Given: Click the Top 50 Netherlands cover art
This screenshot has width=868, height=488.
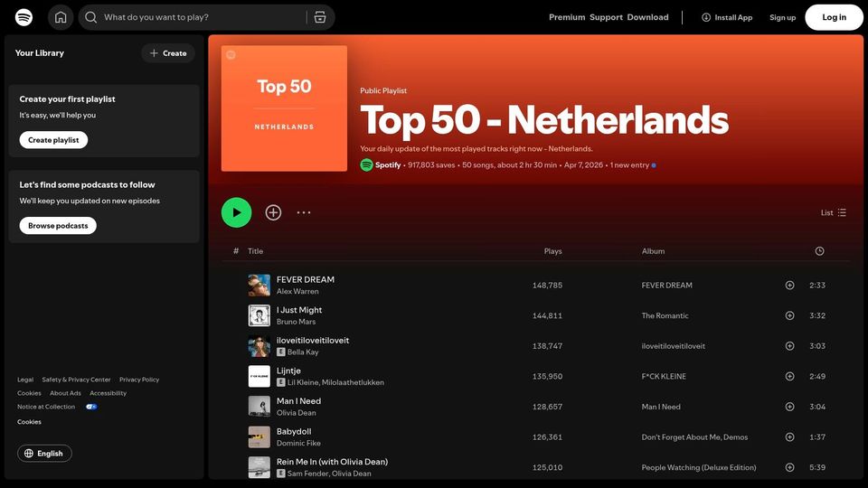Looking at the screenshot, I should click(284, 108).
